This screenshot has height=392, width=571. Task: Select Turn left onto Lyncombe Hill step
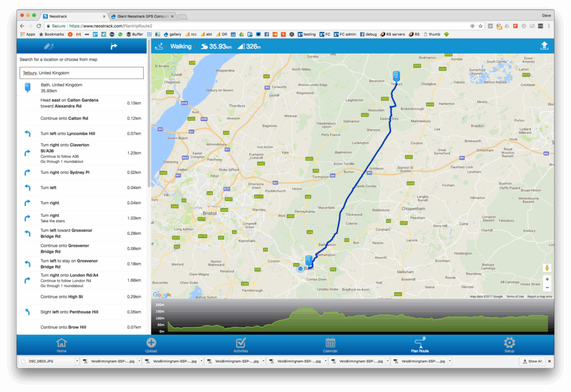point(81,134)
